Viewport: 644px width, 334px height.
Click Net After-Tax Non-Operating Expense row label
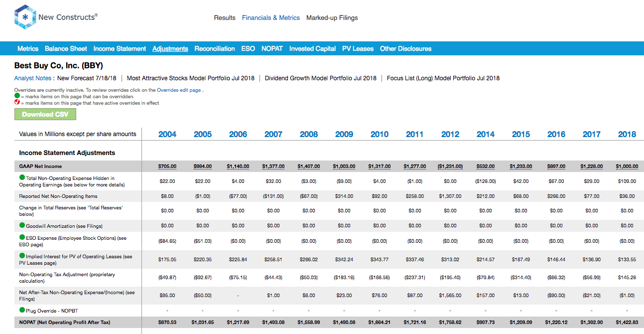click(x=77, y=296)
